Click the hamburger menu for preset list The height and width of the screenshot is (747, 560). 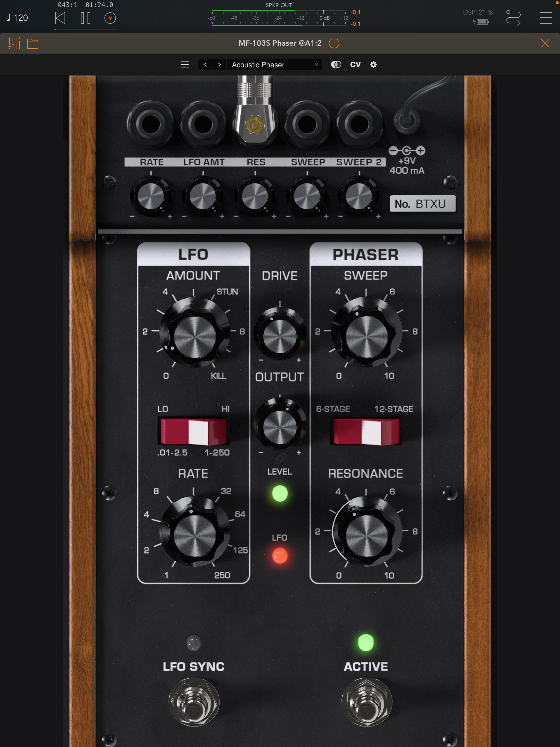[184, 65]
